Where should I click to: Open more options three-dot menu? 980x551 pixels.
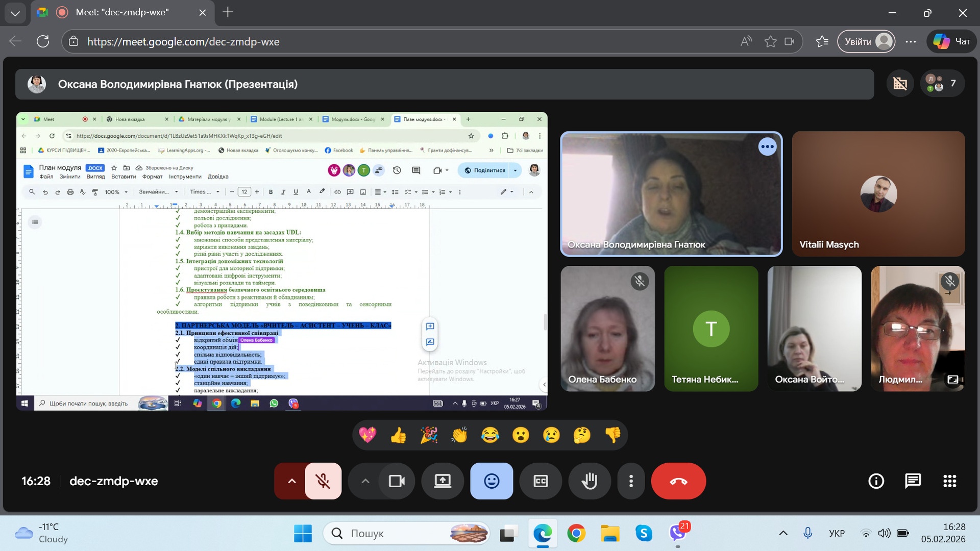pyautogui.click(x=631, y=481)
